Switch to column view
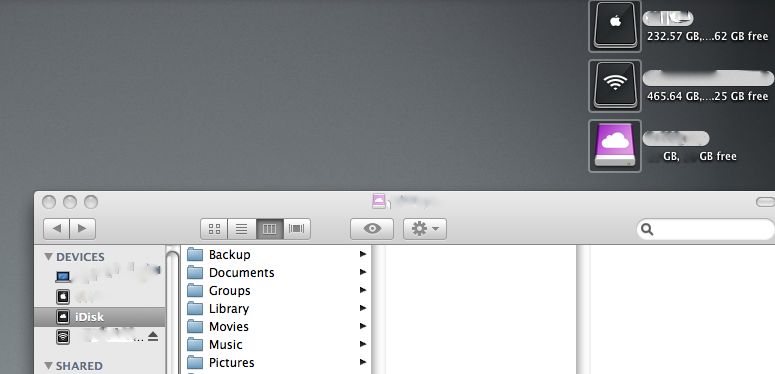Screen dimensions: 775x374 click(x=269, y=229)
